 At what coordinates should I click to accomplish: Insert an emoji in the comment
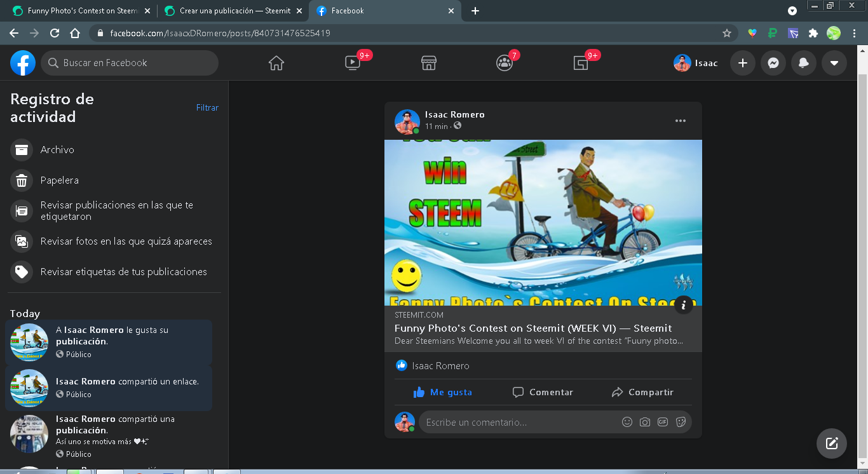click(627, 423)
